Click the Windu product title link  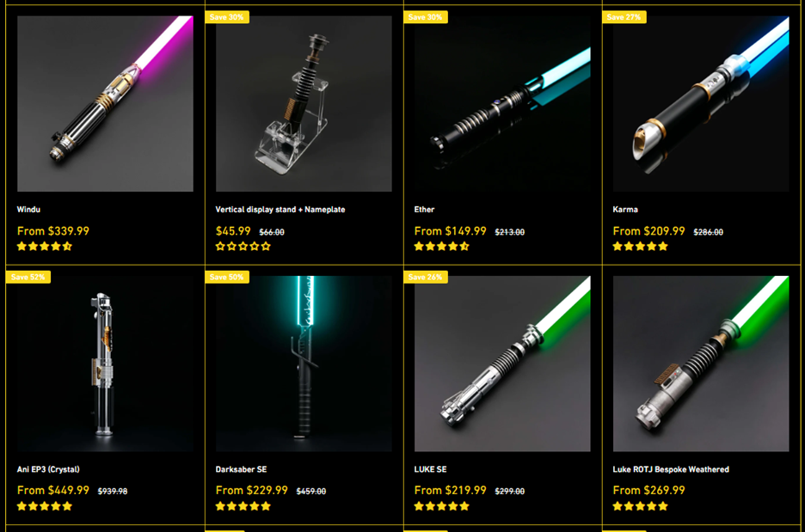pyautogui.click(x=28, y=210)
